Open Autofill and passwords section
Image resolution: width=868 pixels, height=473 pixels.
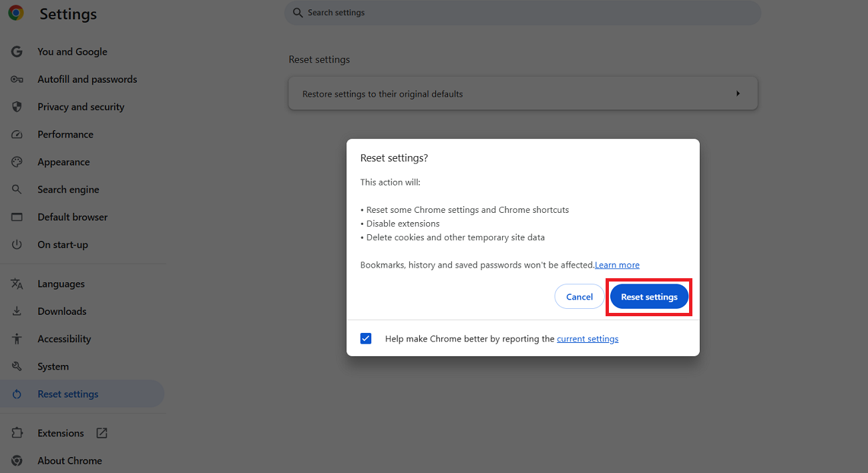87,79
